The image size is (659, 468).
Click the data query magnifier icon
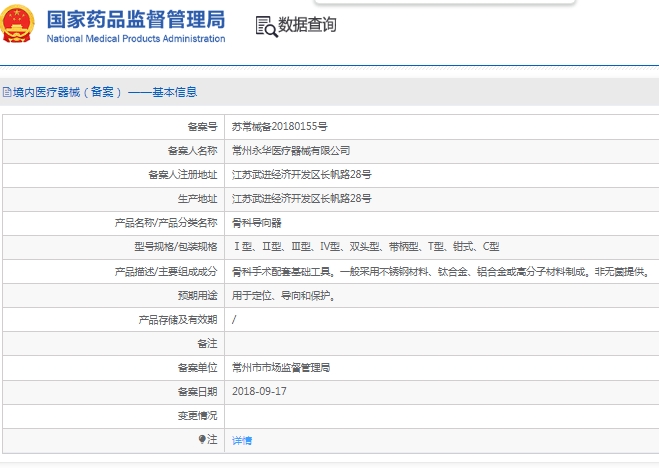pos(266,26)
